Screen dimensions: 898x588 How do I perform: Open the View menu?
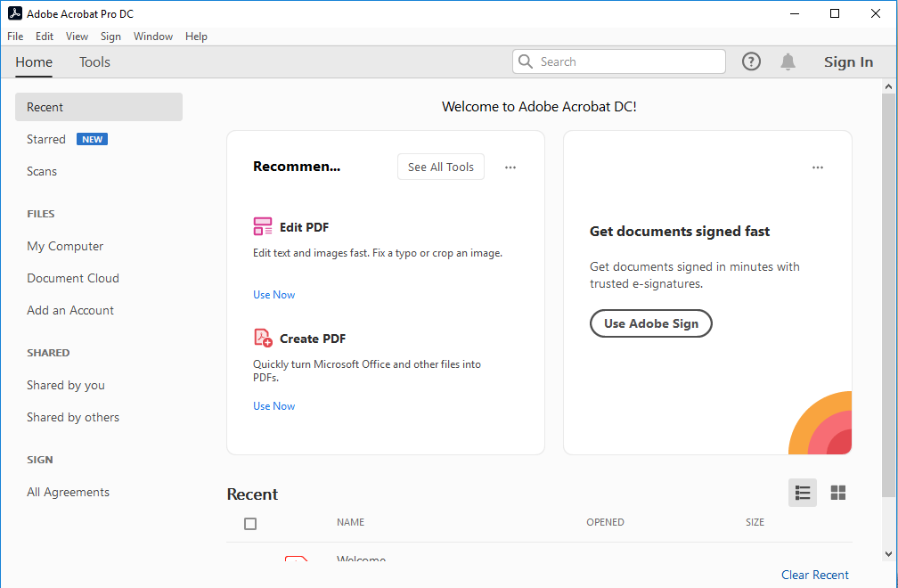coord(77,36)
